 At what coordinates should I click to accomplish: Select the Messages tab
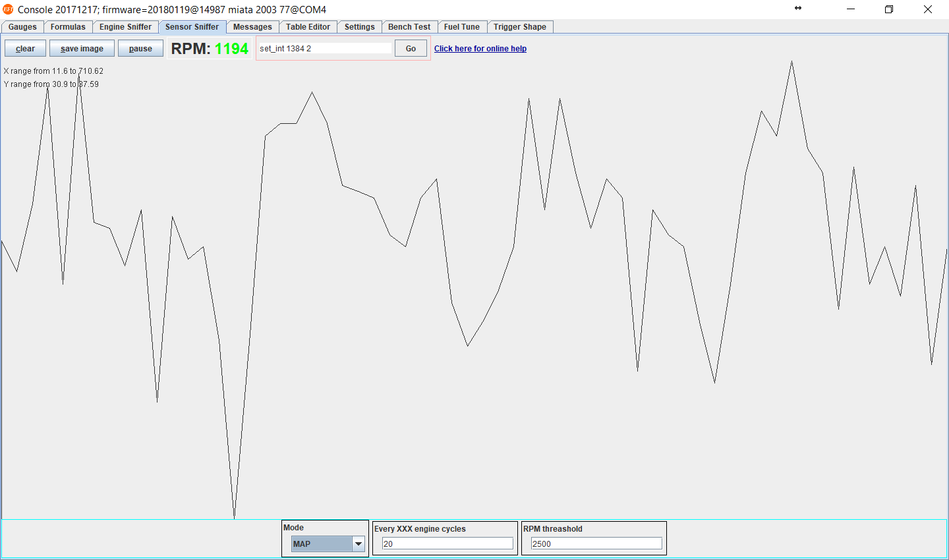252,27
